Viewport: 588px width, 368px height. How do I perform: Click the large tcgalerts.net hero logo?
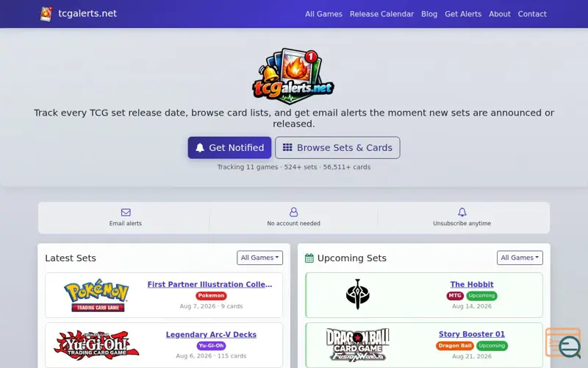pos(293,77)
